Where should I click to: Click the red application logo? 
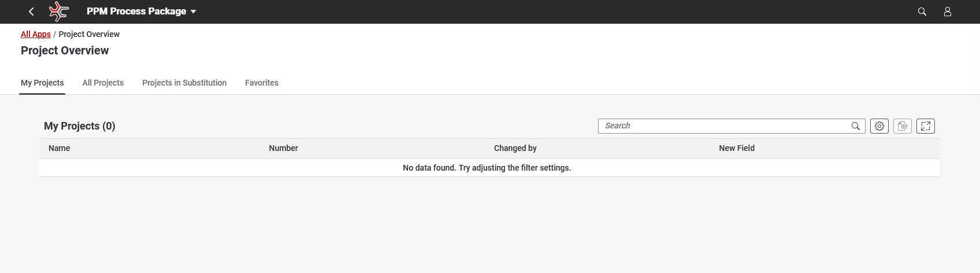point(58,12)
